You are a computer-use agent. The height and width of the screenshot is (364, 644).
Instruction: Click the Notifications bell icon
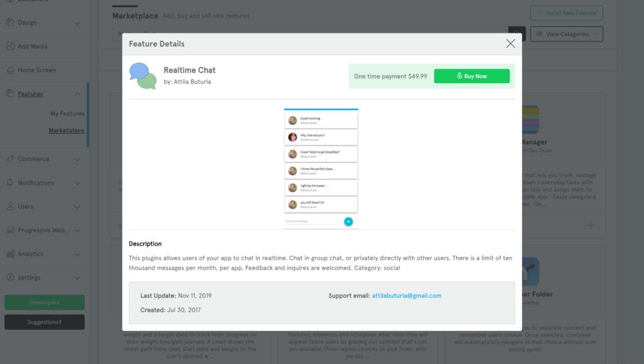[x=10, y=183]
